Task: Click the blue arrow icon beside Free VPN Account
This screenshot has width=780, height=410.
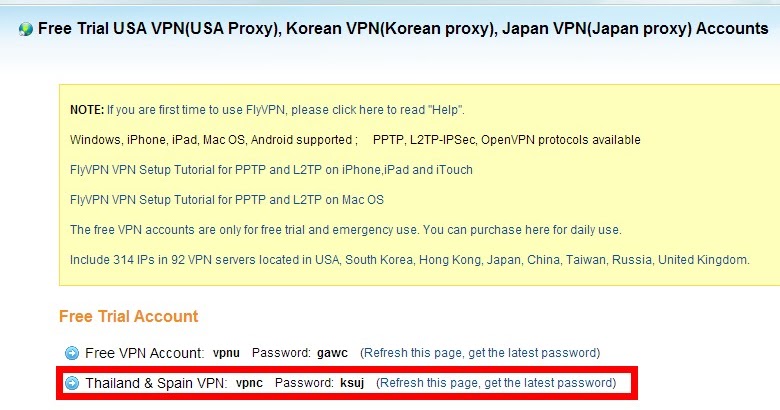Action: 72,353
